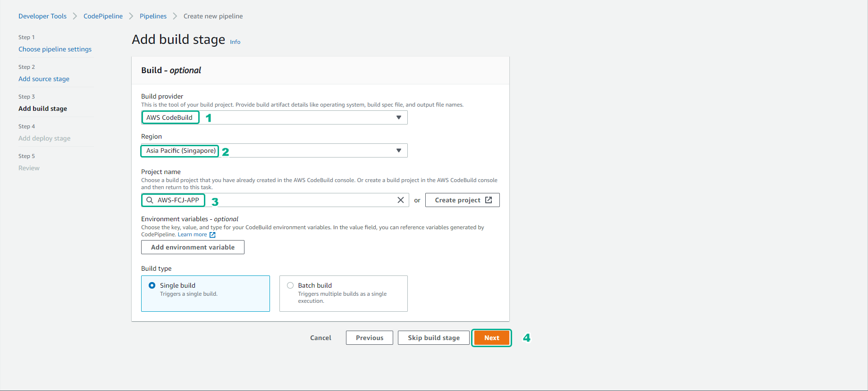Click the Create project button
Viewport: 868px width, 391px height.
tap(463, 200)
